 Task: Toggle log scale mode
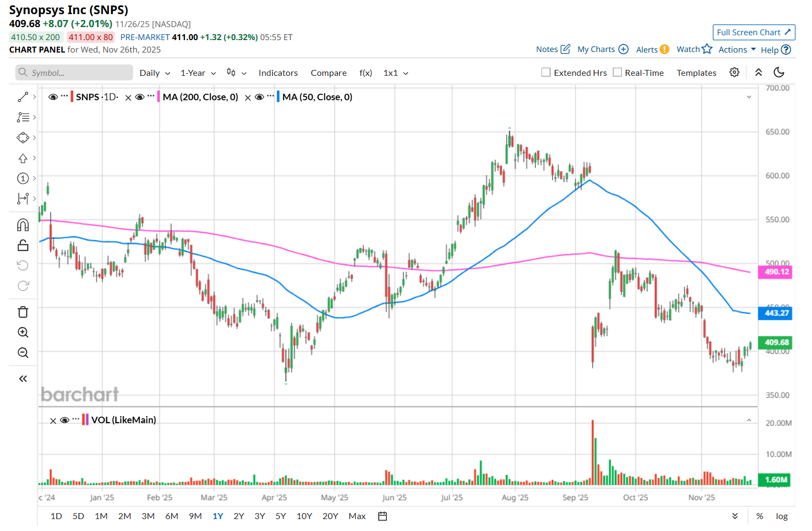[x=782, y=516]
